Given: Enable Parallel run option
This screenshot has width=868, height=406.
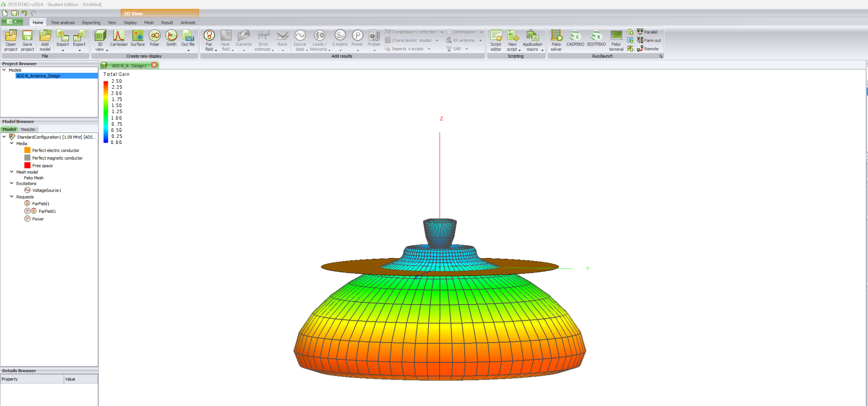Looking at the screenshot, I should 647,32.
